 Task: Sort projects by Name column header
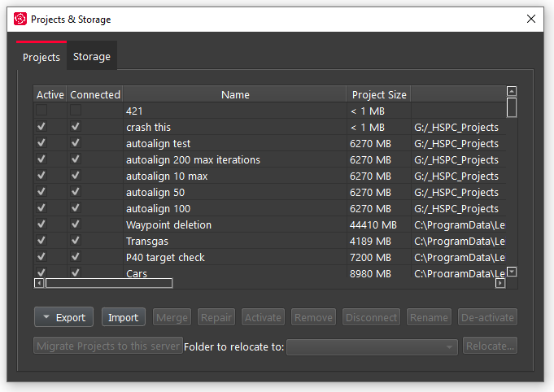tap(235, 95)
